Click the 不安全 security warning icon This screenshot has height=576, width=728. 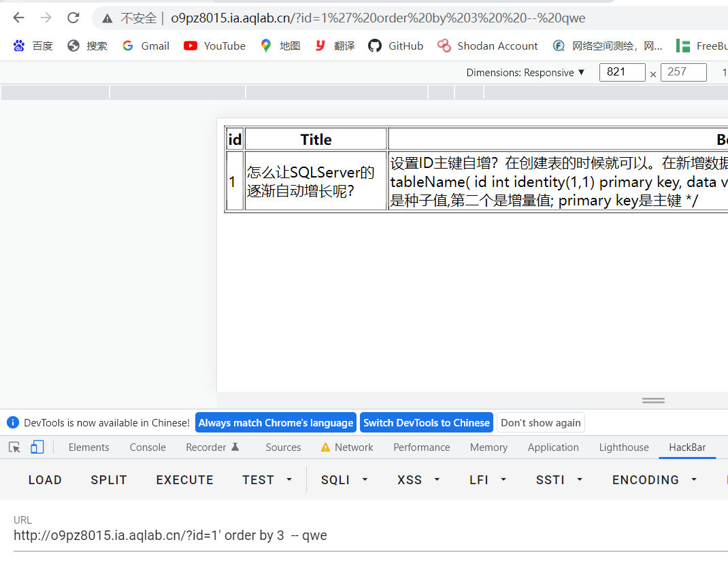pos(106,18)
